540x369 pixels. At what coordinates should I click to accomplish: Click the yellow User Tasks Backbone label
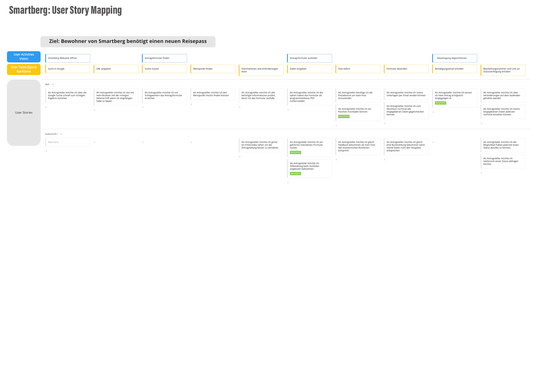(x=24, y=69)
